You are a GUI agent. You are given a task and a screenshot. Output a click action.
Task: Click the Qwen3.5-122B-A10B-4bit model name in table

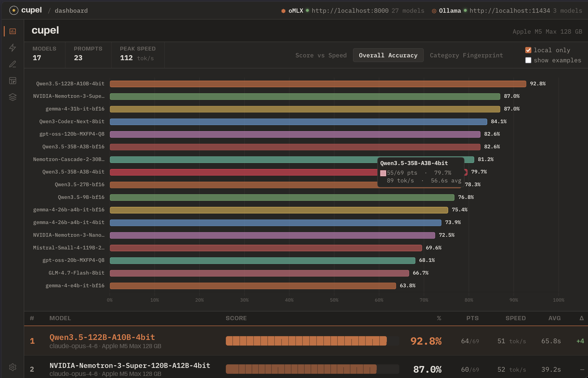click(x=102, y=337)
